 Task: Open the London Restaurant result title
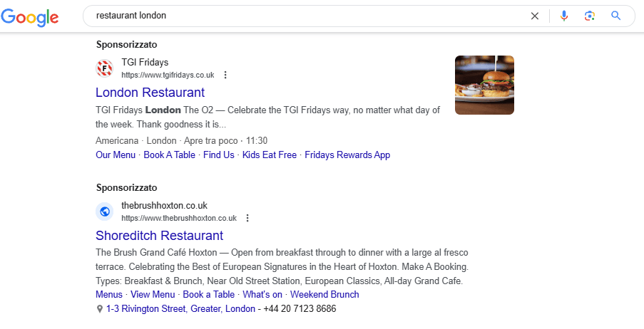150,93
